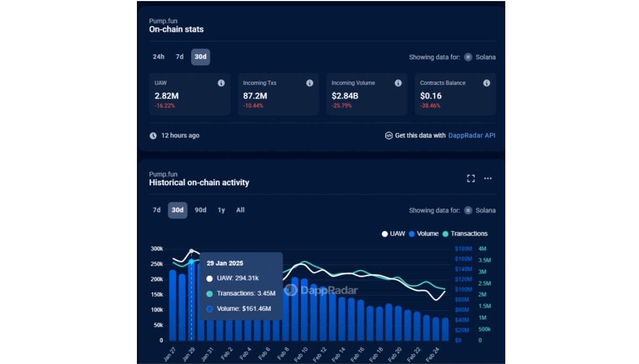This screenshot has height=364, width=639.
Task: Click the clock icon beside 12 hours ago
Action: 153,136
